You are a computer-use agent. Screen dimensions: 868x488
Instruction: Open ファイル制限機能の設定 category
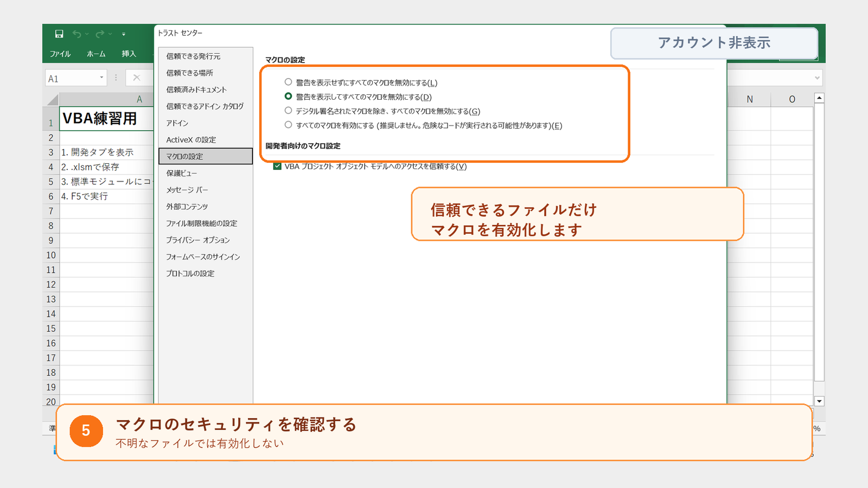click(x=206, y=223)
